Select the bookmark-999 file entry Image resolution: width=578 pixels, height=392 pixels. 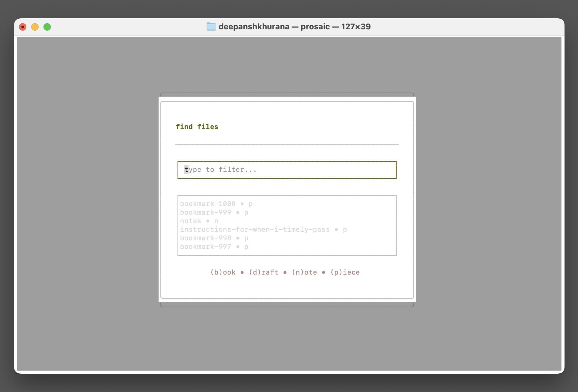coord(206,212)
